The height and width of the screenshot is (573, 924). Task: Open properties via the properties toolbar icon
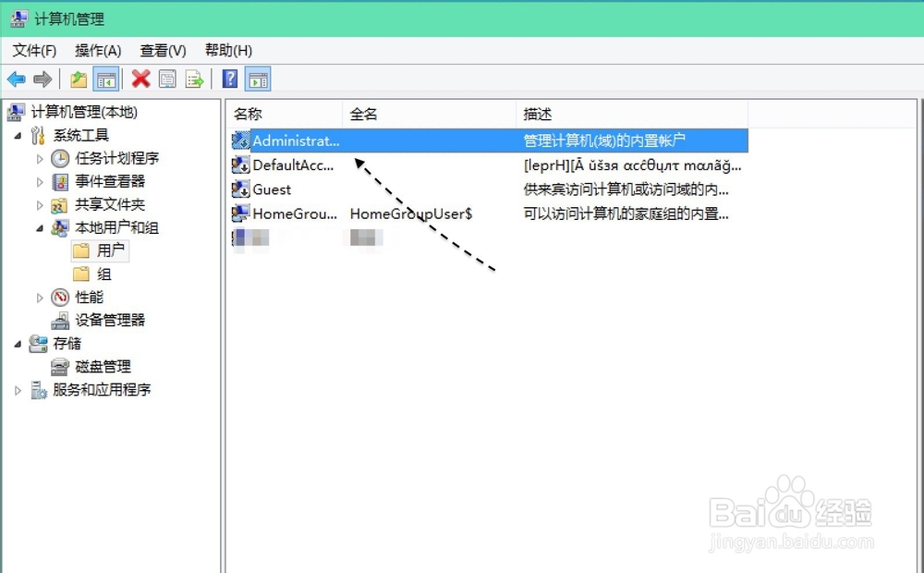(167, 79)
